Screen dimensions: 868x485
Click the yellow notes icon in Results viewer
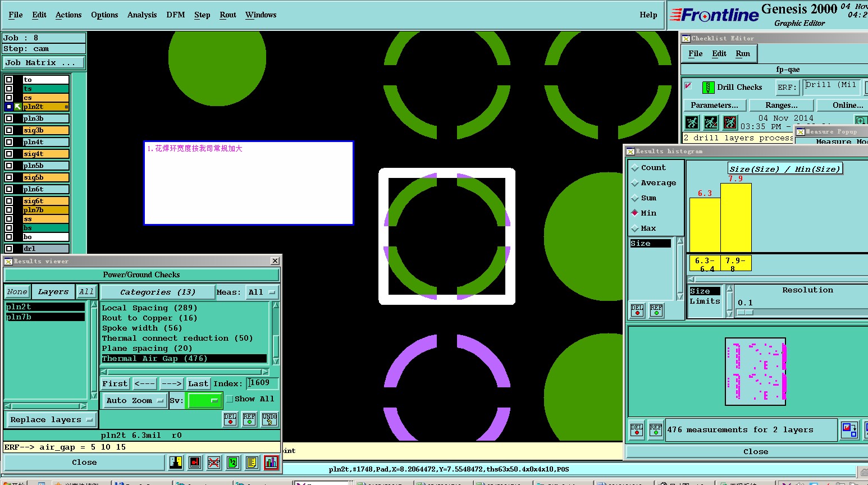(x=252, y=463)
